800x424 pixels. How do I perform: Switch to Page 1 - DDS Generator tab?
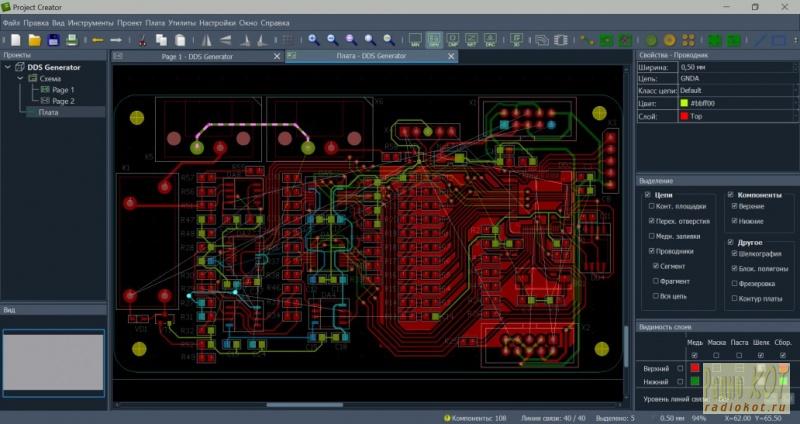point(197,56)
